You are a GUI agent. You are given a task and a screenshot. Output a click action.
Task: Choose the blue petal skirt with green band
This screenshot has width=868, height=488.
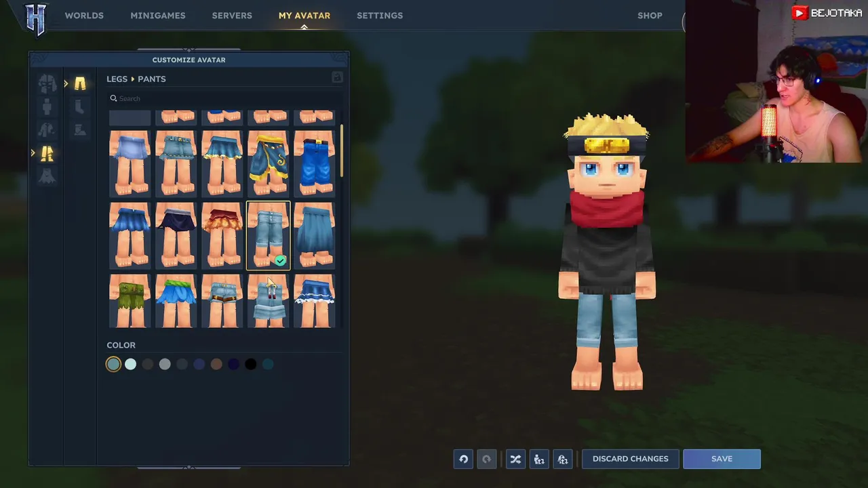[176, 301]
